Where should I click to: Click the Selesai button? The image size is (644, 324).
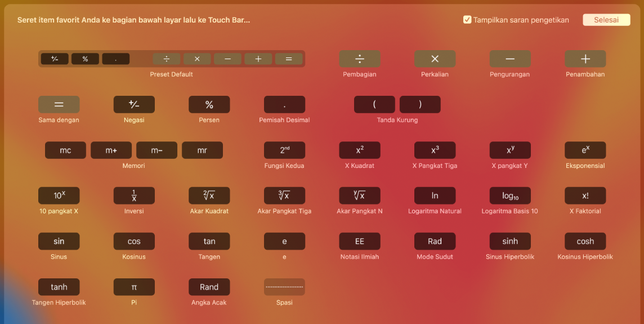click(606, 20)
